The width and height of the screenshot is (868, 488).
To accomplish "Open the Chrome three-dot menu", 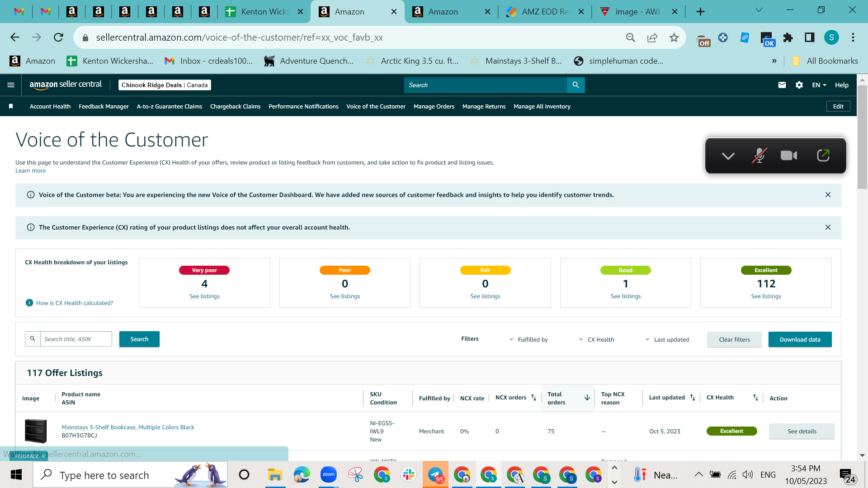I will [x=853, y=38].
